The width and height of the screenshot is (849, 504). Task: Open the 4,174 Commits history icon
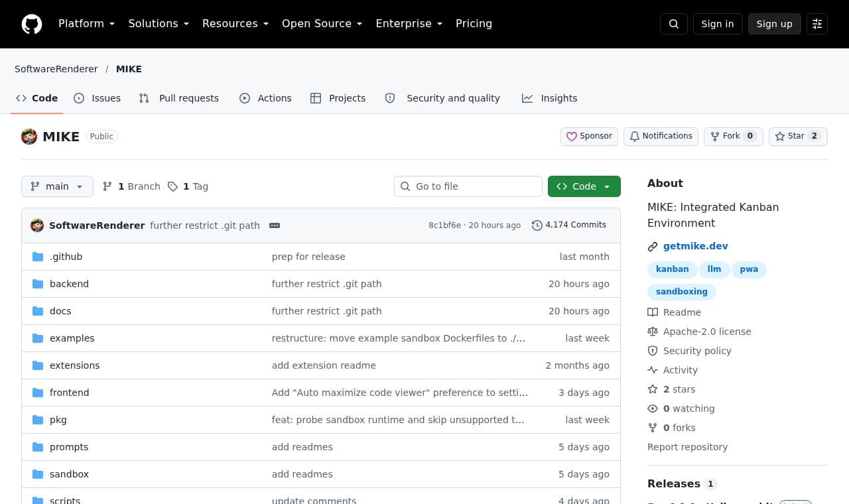point(537,225)
